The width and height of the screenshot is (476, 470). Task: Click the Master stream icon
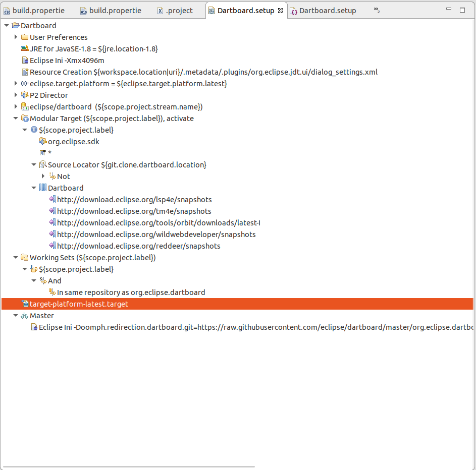[x=25, y=316]
